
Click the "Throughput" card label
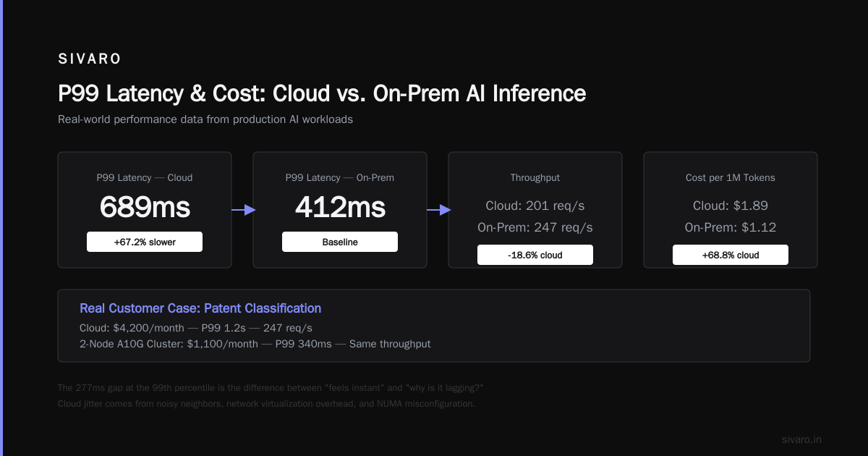click(535, 177)
